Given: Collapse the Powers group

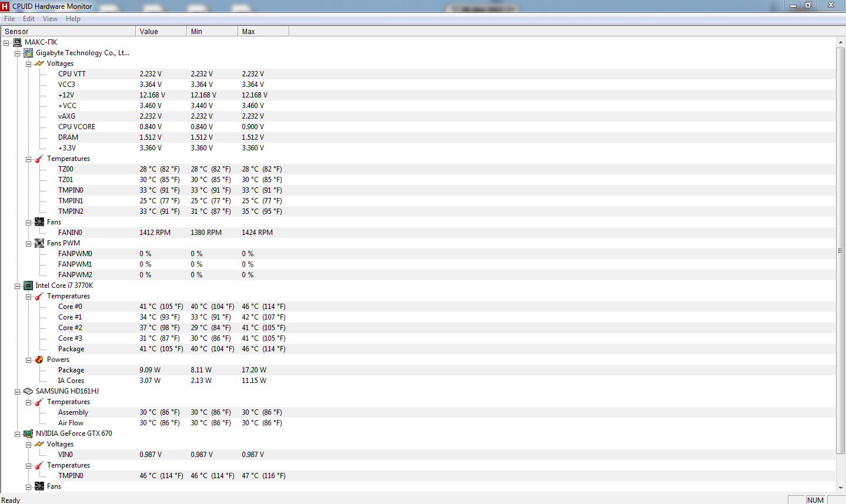Looking at the screenshot, I should point(28,360).
